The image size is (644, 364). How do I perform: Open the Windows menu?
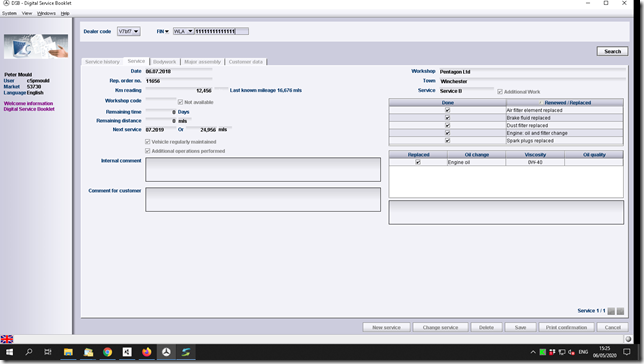(x=46, y=13)
